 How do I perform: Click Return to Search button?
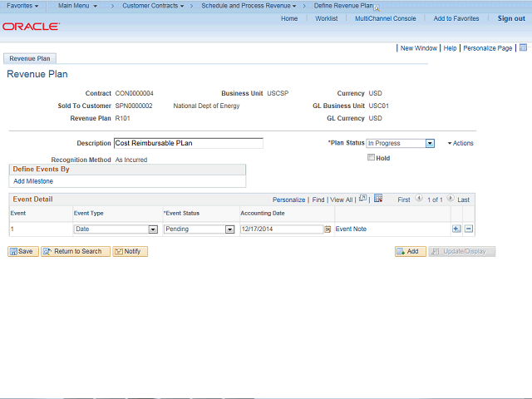[x=76, y=251]
